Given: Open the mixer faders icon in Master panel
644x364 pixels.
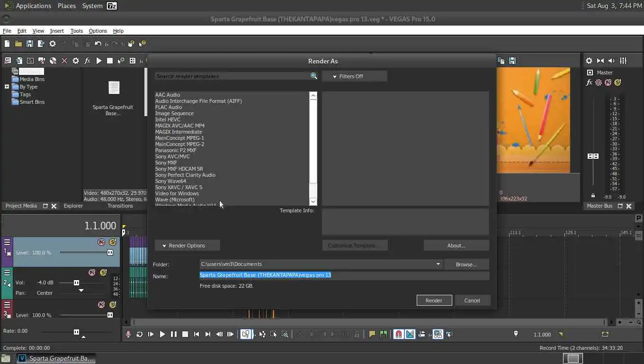Looking at the screenshot, I should (x=623, y=61).
